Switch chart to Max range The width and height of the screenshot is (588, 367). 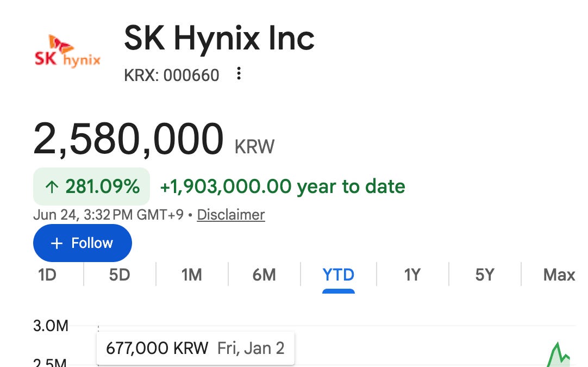[559, 275]
